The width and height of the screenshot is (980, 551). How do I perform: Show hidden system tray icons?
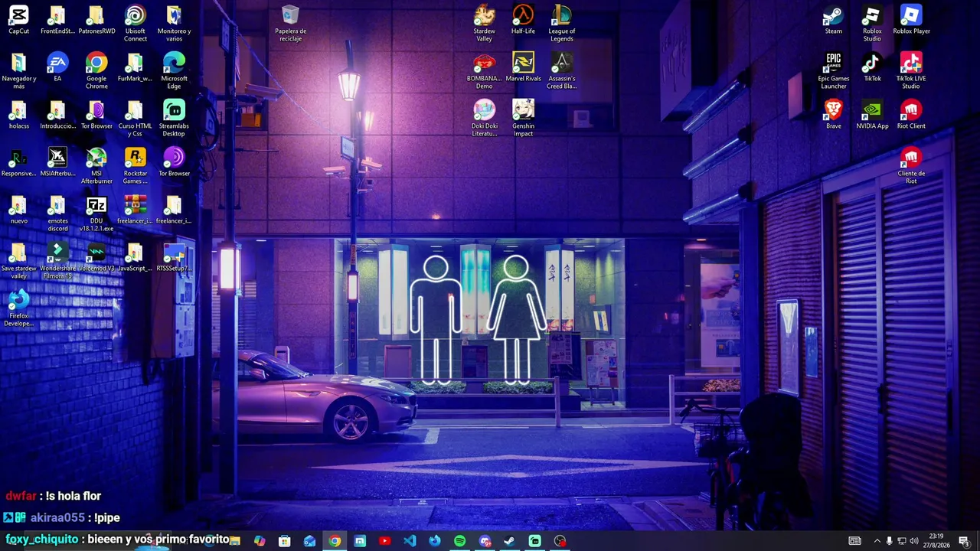point(877,541)
